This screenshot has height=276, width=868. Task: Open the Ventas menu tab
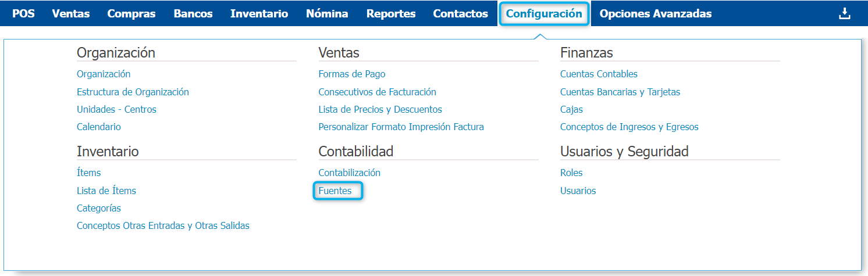(x=71, y=14)
